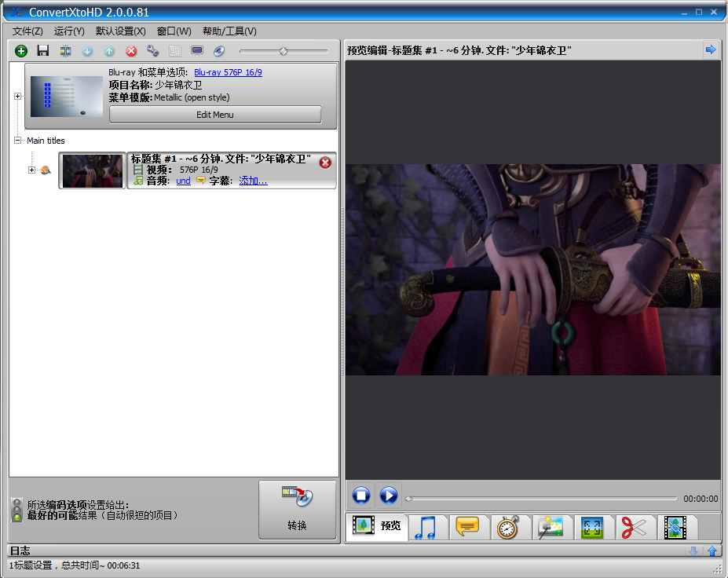Viewport: 728px width, 578px height.
Task: Click the film strip video icon
Action: coord(138,170)
